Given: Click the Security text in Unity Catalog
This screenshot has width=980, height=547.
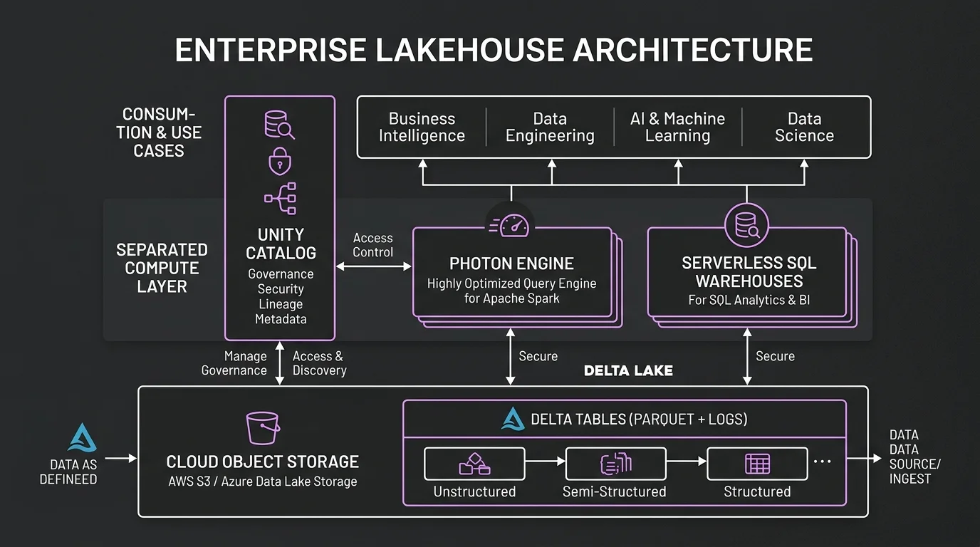Looking at the screenshot, I should point(281,289).
